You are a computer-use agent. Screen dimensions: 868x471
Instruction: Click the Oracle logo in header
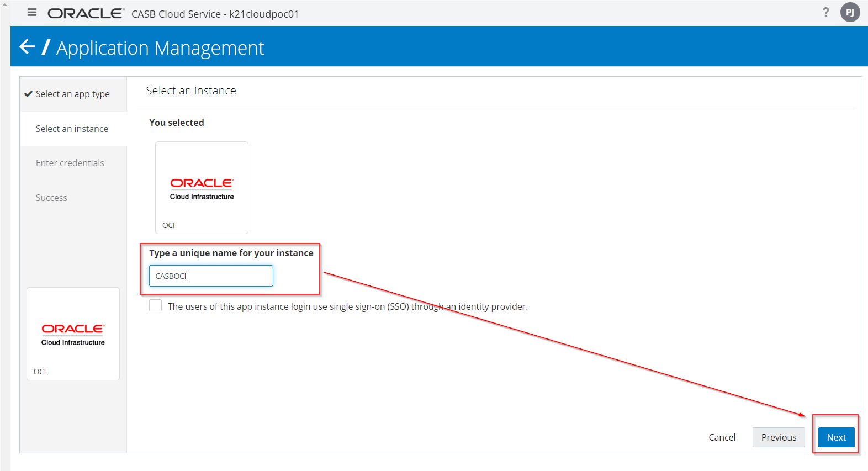point(86,13)
